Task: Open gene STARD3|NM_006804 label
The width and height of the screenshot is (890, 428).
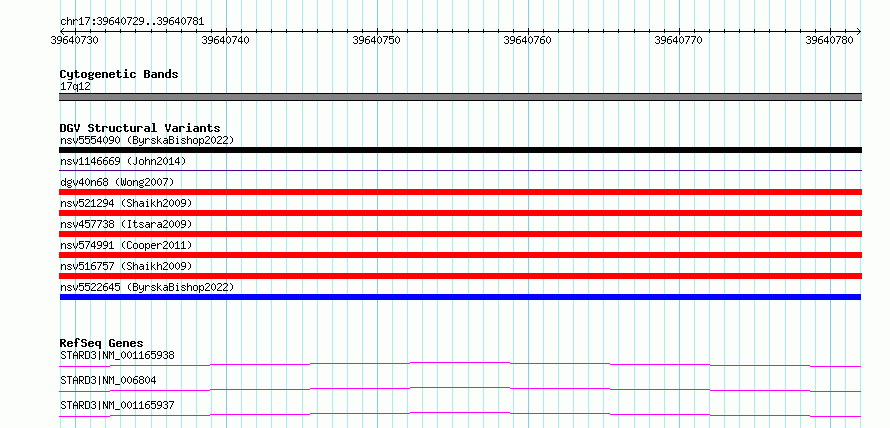Action: (x=108, y=380)
